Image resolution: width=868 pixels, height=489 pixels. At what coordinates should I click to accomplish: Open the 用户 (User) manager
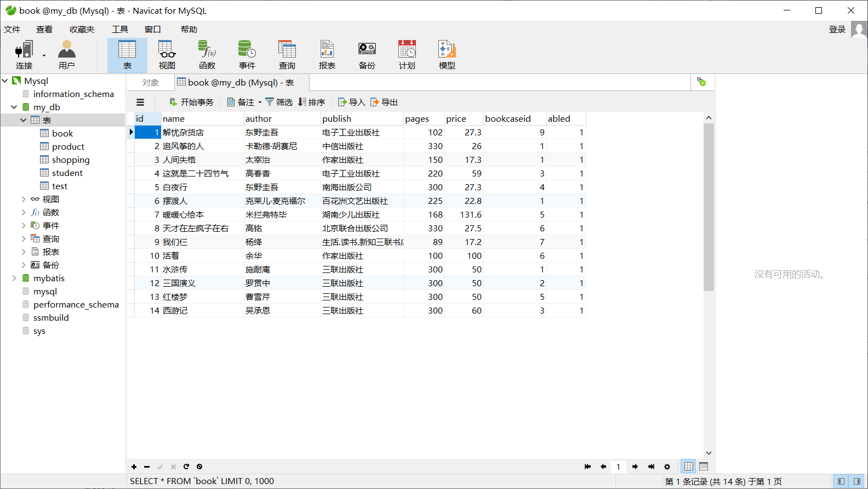click(67, 55)
